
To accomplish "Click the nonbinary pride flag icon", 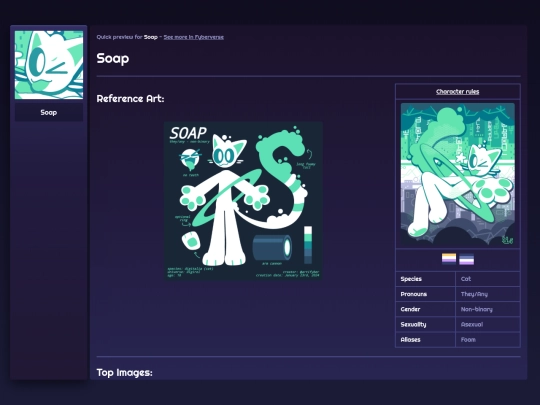I will pos(449,259).
